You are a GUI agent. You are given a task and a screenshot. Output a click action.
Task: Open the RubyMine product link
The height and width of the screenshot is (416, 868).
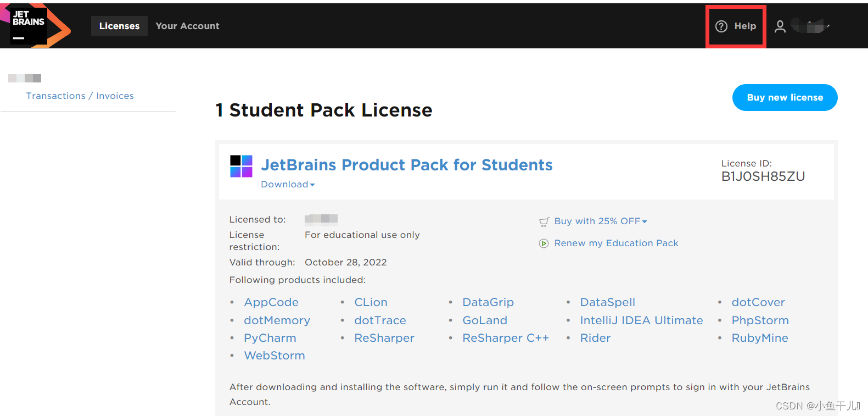760,338
